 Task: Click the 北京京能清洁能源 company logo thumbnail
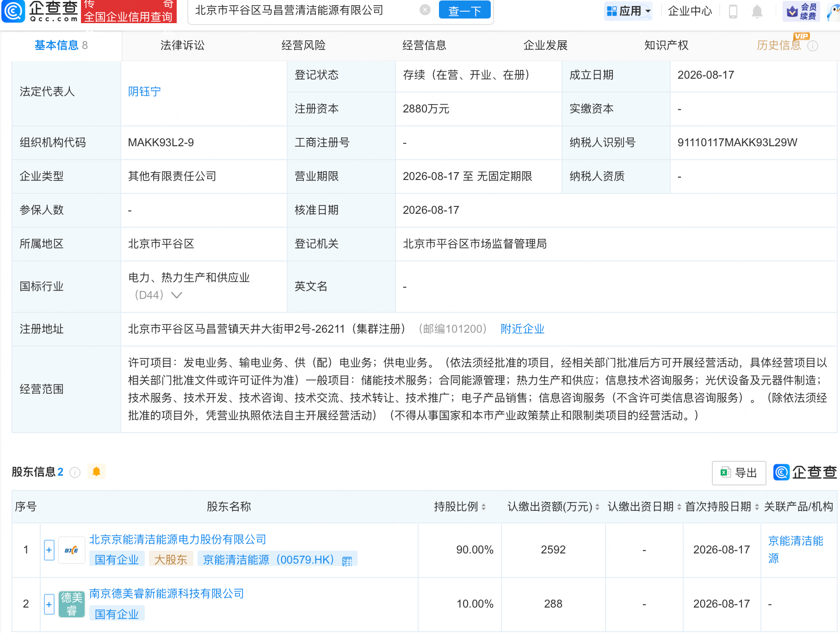(x=72, y=550)
